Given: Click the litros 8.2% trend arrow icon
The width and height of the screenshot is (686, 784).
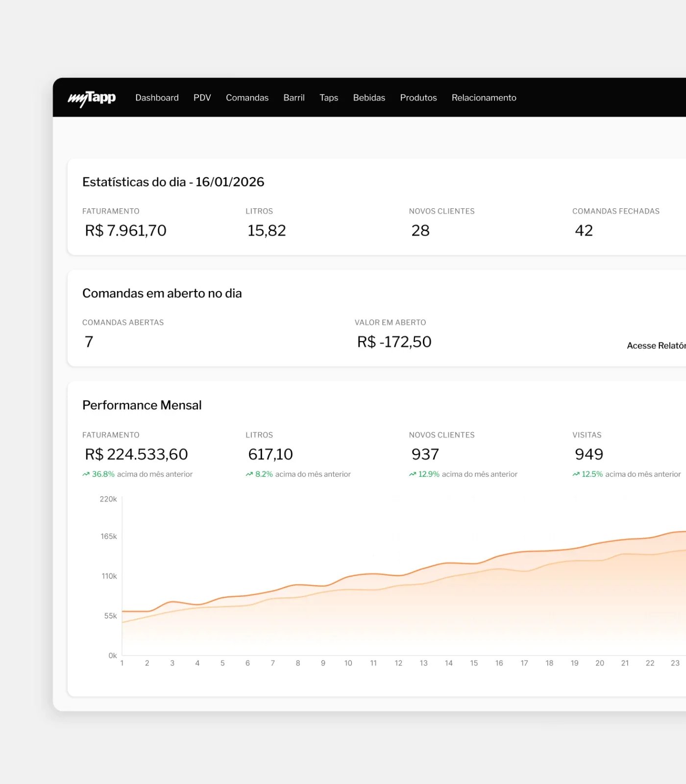Looking at the screenshot, I should click(249, 474).
